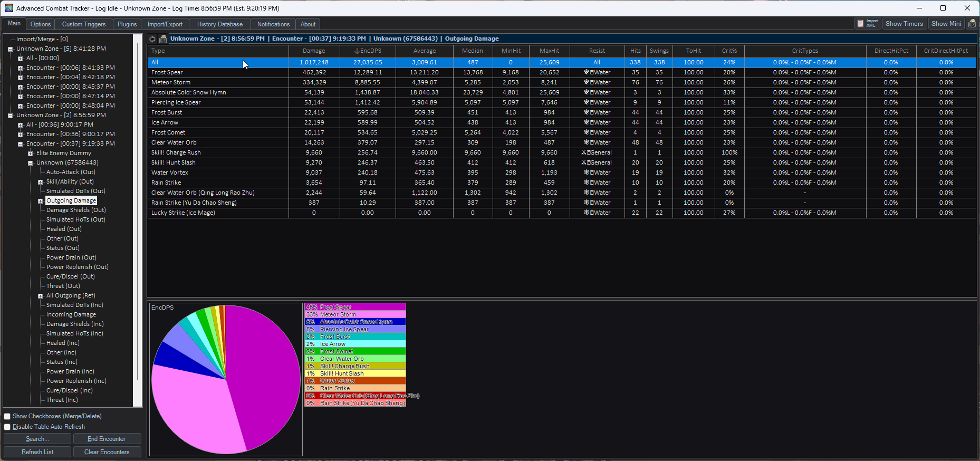The image size is (980, 461).
Task: Enable Show Checkboxes (Merge/Delete)
Action: tap(7, 417)
